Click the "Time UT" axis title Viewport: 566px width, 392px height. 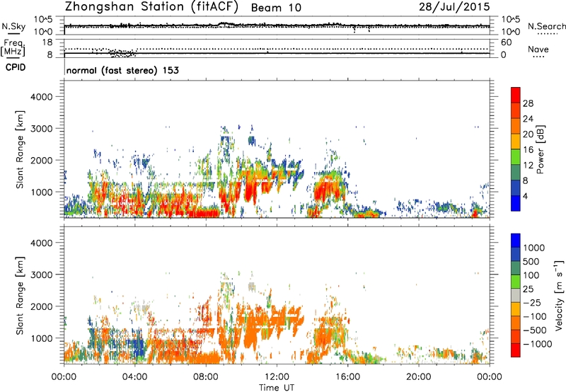click(277, 388)
